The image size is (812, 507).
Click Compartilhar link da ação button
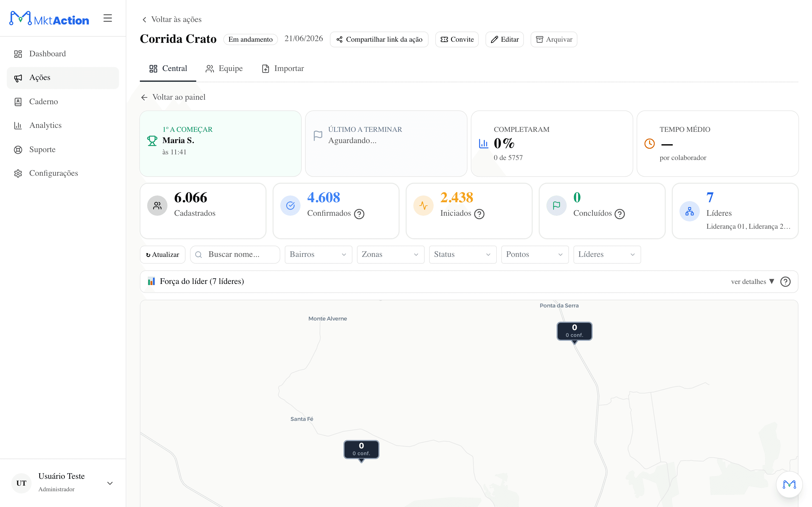click(x=379, y=39)
